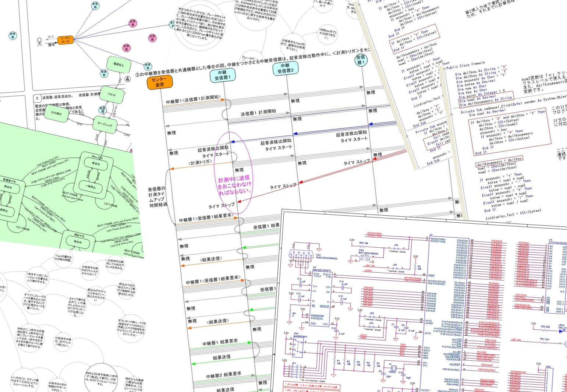Collapse the Private Sub enzank code block
Viewport: 567px width, 392px height.
point(407,136)
